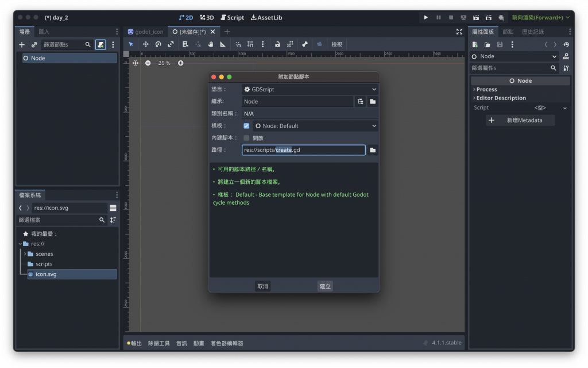Zoom out with the minus button

click(x=148, y=63)
